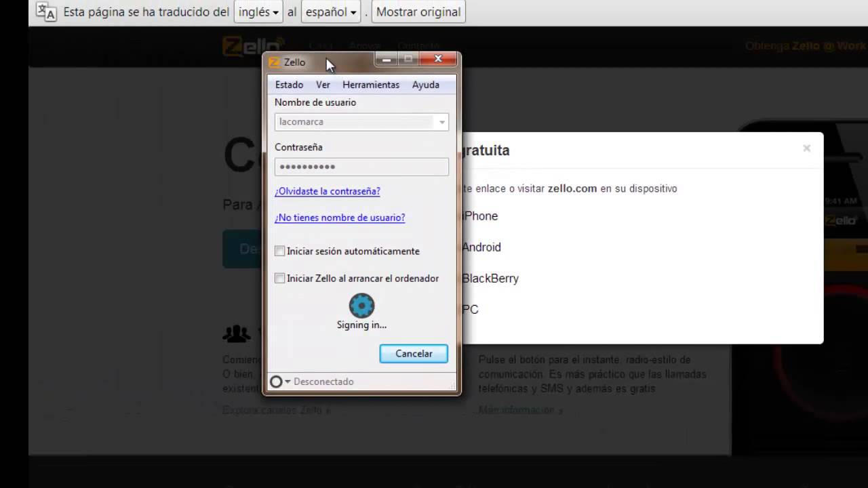Click the spinning gear Signing in icon
This screenshot has height=488, width=868.
(x=361, y=306)
